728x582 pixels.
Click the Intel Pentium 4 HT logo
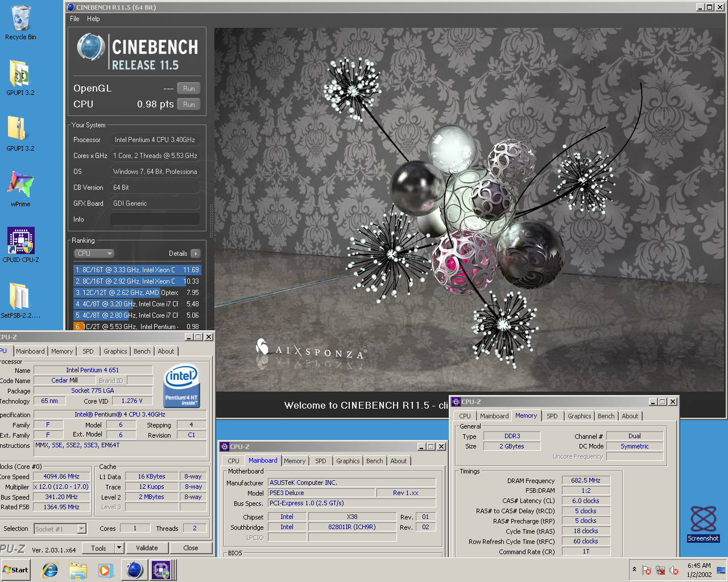(x=181, y=386)
